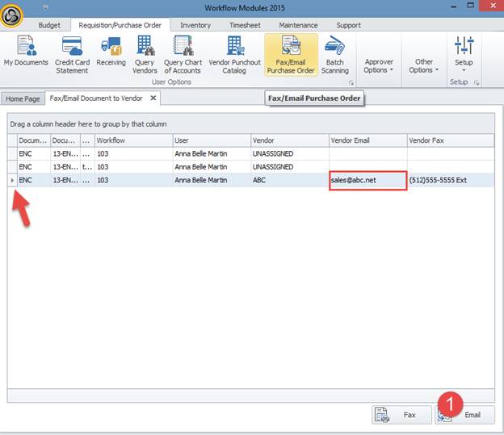
Task: Open the Batch Scanning tool
Action: coord(334,53)
